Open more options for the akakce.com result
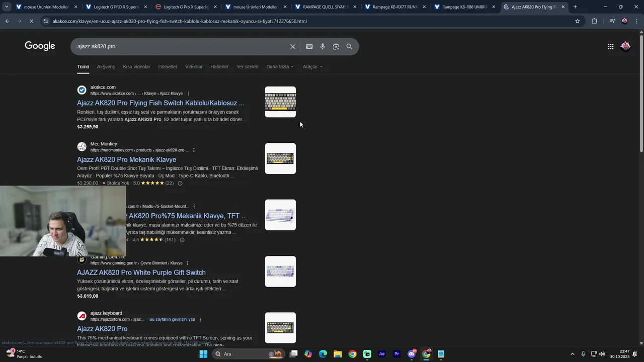 coord(189,94)
